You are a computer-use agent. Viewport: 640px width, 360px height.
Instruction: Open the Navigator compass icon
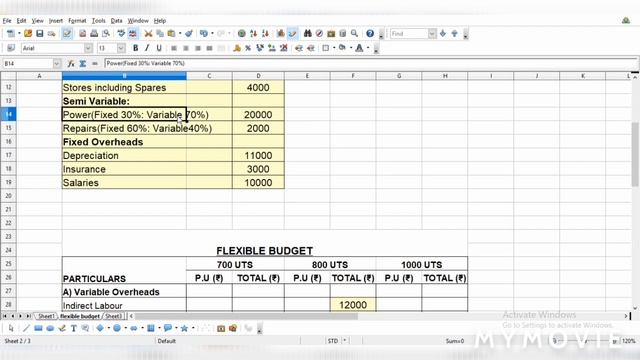pos(319,34)
